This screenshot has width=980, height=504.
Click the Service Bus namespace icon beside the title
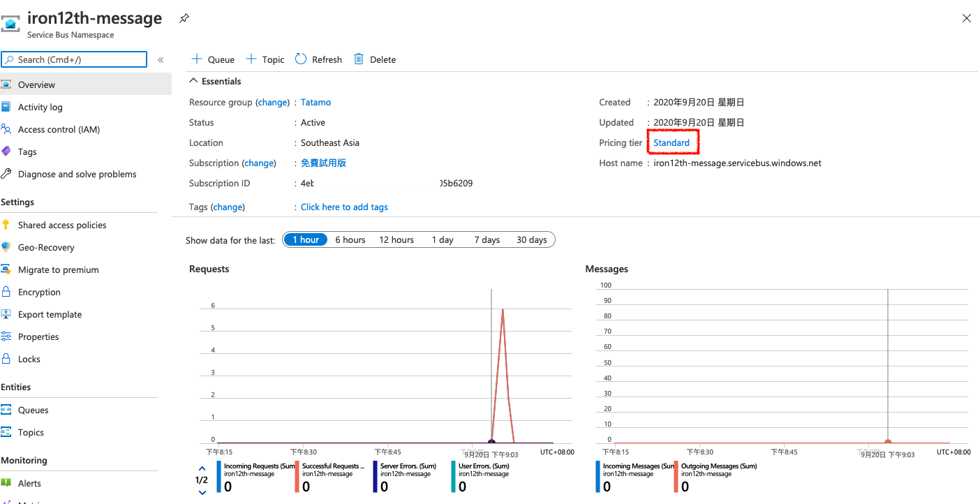click(9, 23)
